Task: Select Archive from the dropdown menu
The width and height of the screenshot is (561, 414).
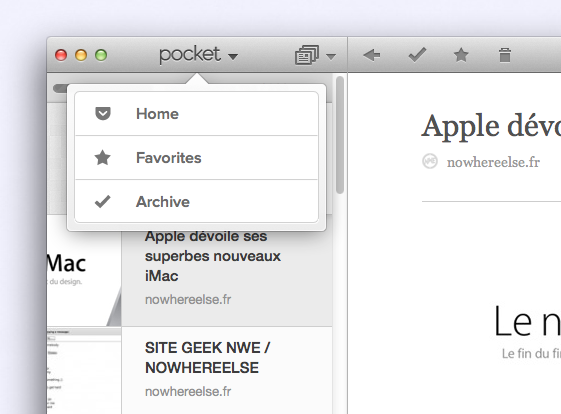Action: 196,201
